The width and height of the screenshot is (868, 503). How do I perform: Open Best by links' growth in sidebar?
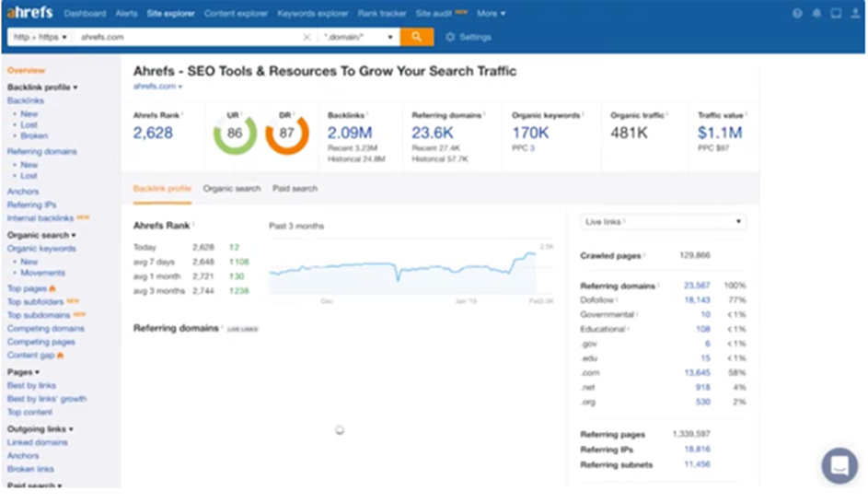pyautogui.click(x=47, y=399)
